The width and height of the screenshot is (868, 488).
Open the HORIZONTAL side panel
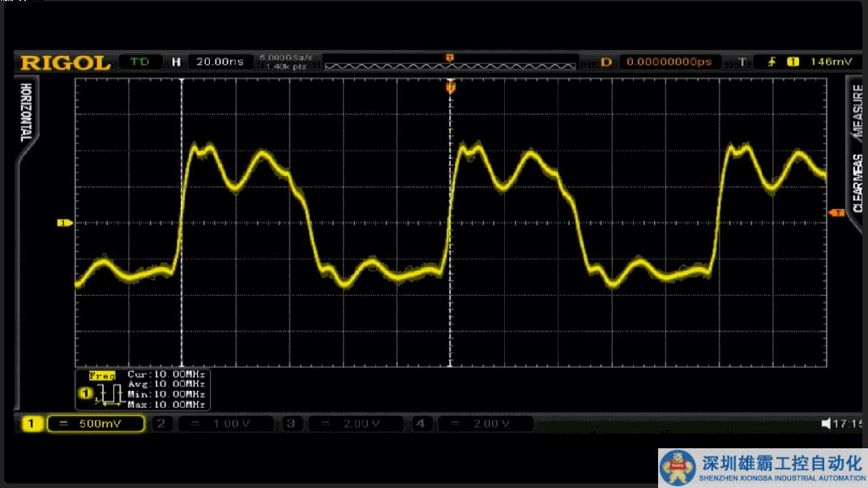pos(26,113)
